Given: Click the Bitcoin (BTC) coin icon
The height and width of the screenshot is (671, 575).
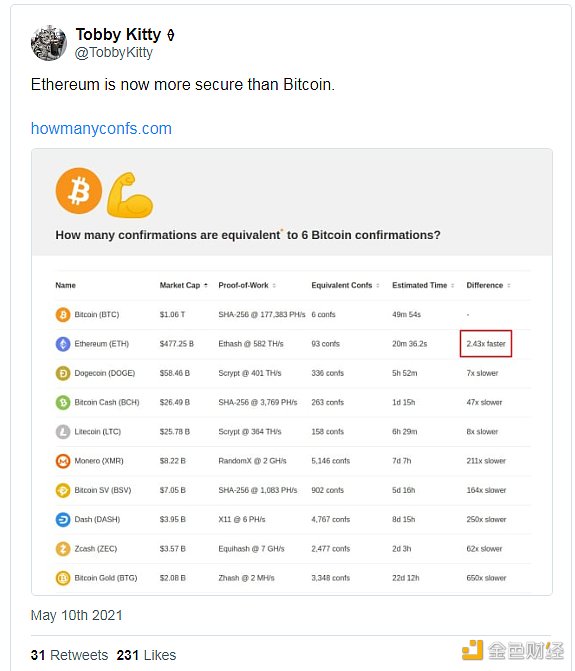Looking at the screenshot, I should [63, 315].
